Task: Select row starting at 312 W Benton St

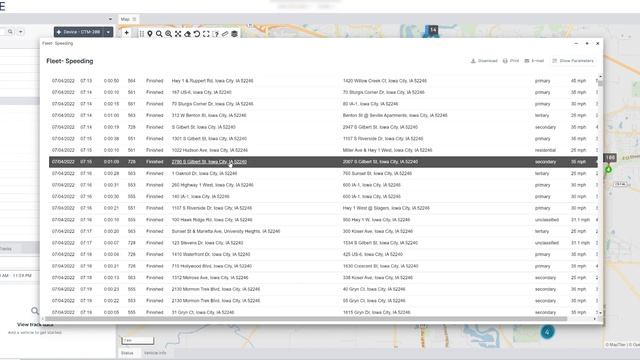Action: pos(323,116)
